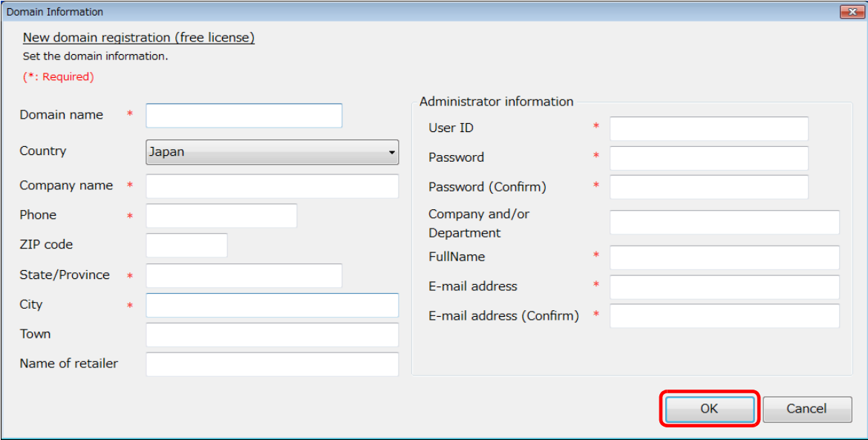Click the Password (Confirm) field
Viewport: 868px width, 440px height.
coord(708,187)
